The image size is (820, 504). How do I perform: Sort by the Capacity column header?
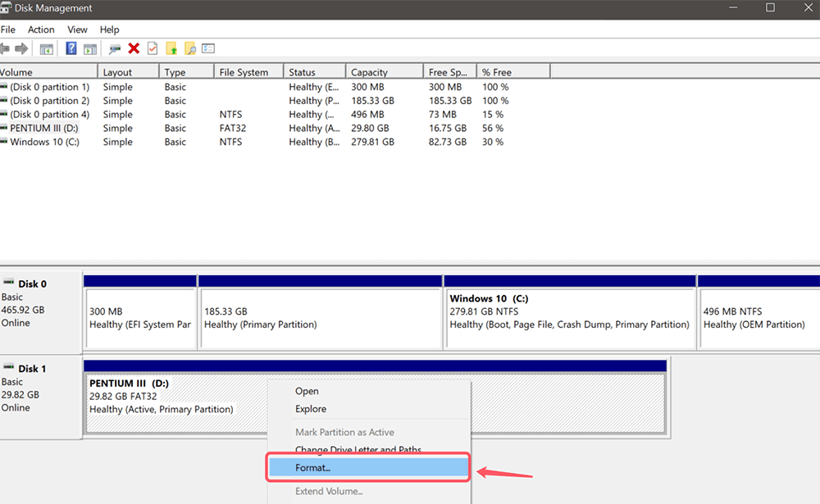pos(369,72)
